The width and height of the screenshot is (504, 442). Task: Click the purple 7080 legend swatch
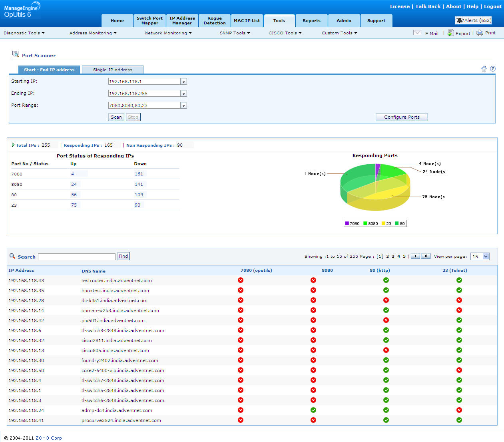pyautogui.click(x=347, y=223)
